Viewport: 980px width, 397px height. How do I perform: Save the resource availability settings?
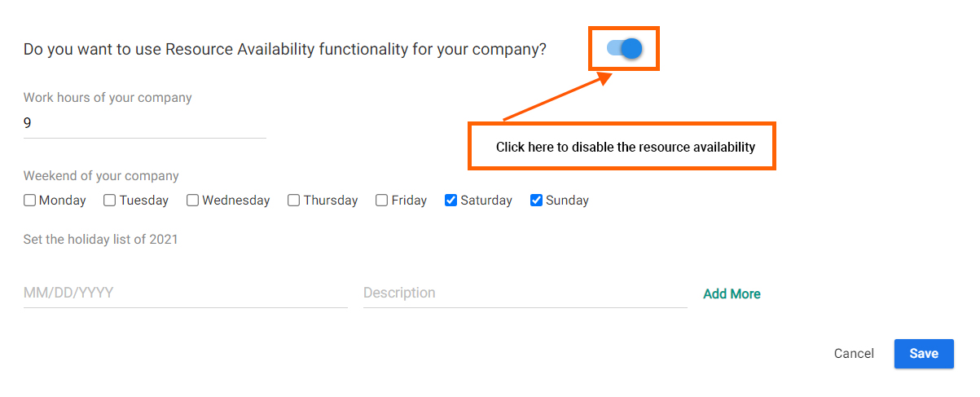pyautogui.click(x=924, y=354)
